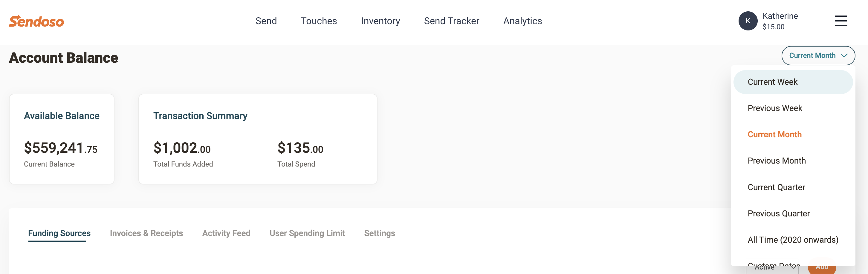Open the Activity Feed tab
Viewport: 868px width, 274px height.
pos(226,233)
